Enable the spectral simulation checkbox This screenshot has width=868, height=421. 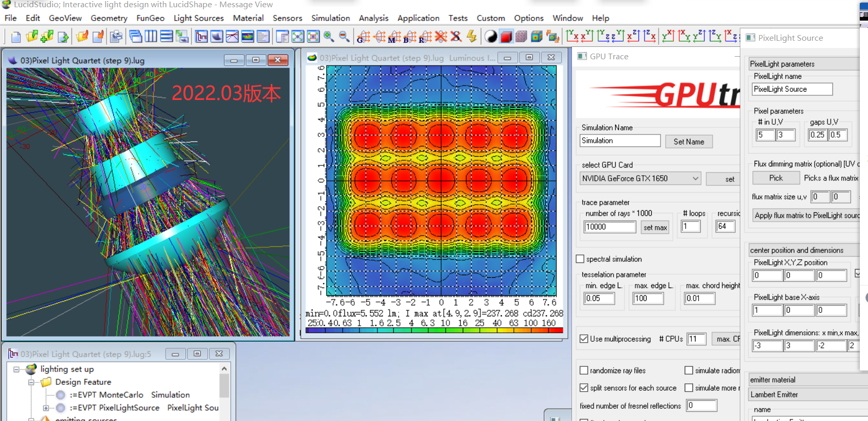(x=580, y=259)
